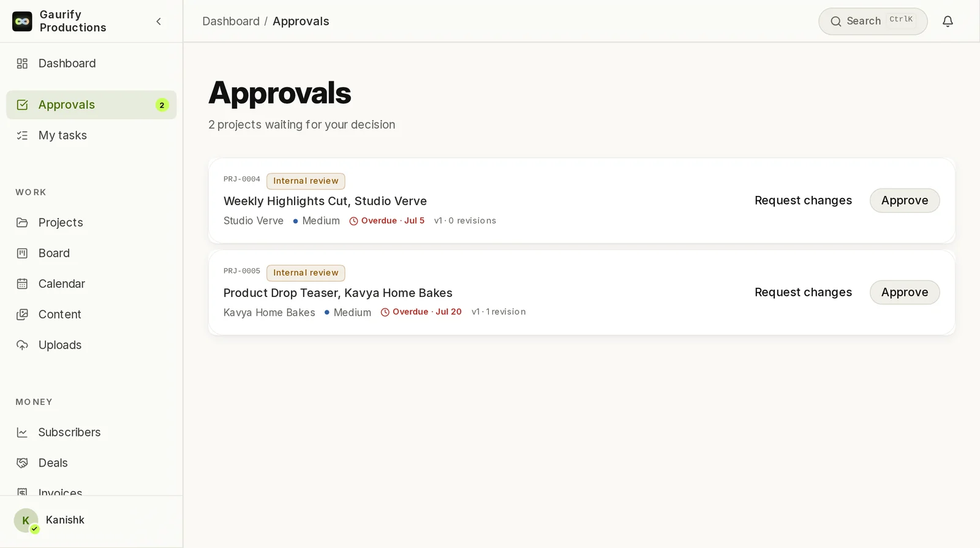Open the Projects page
The height and width of the screenshot is (548, 980).
tap(91, 222)
